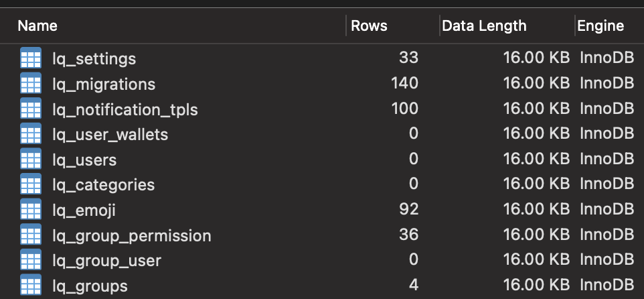Click the lq_notification_tpls table icon
The image size is (644, 299).
tap(31, 109)
